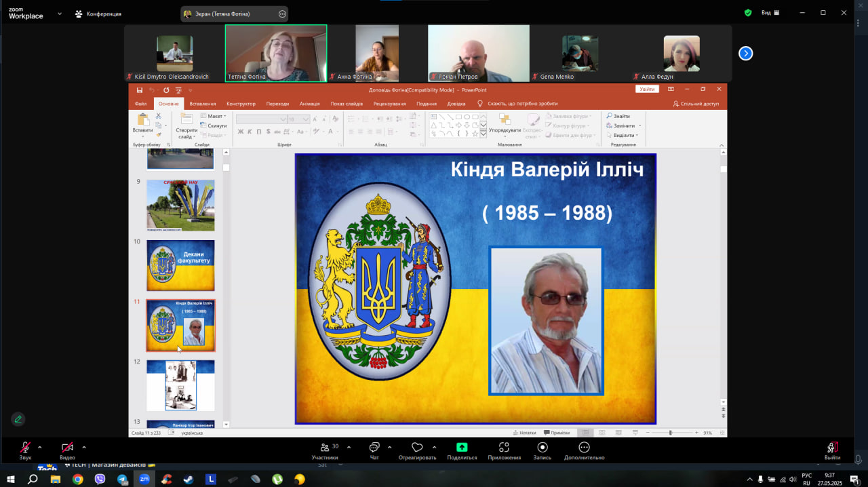Open Windows Start menu
The width and height of the screenshot is (868, 487).
11,479
